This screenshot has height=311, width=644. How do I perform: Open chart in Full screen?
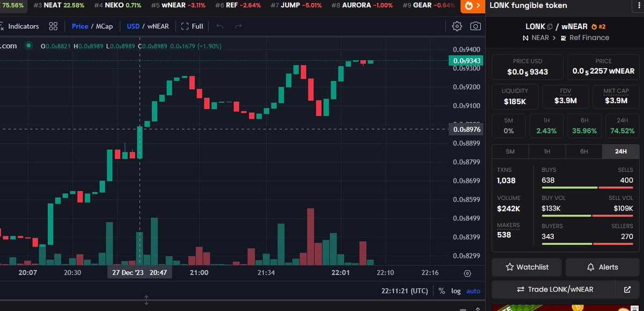pyautogui.click(x=192, y=26)
